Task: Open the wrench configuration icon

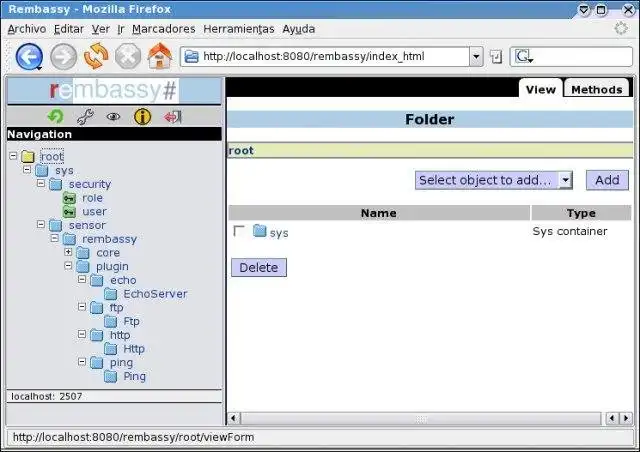Action: click(x=85, y=117)
